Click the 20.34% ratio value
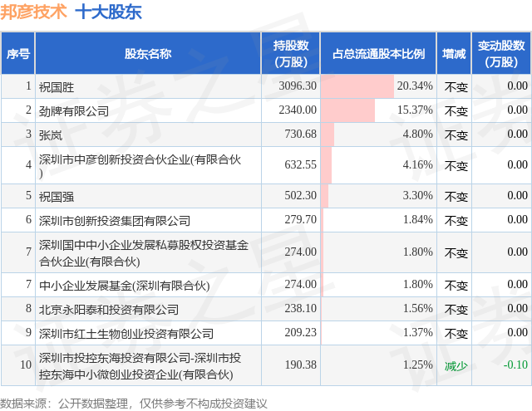The width and height of the screenshot is (532, 411). (415, 86)
